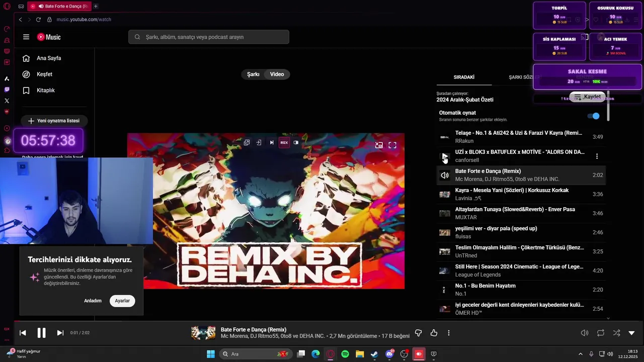The image size is (644, 362).
Task: Open Steam from the taskbar
Action: (375, 354)
